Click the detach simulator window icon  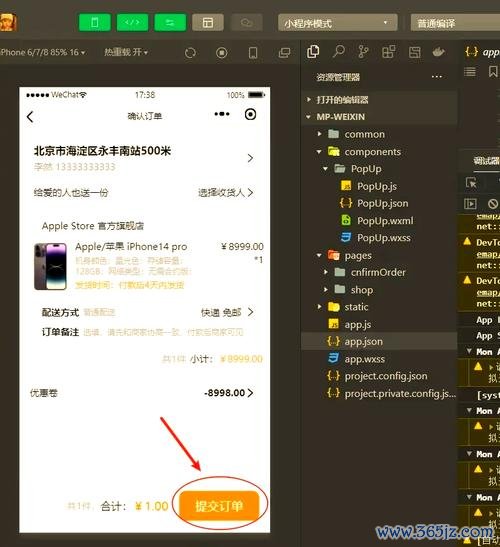coord(284,53)
